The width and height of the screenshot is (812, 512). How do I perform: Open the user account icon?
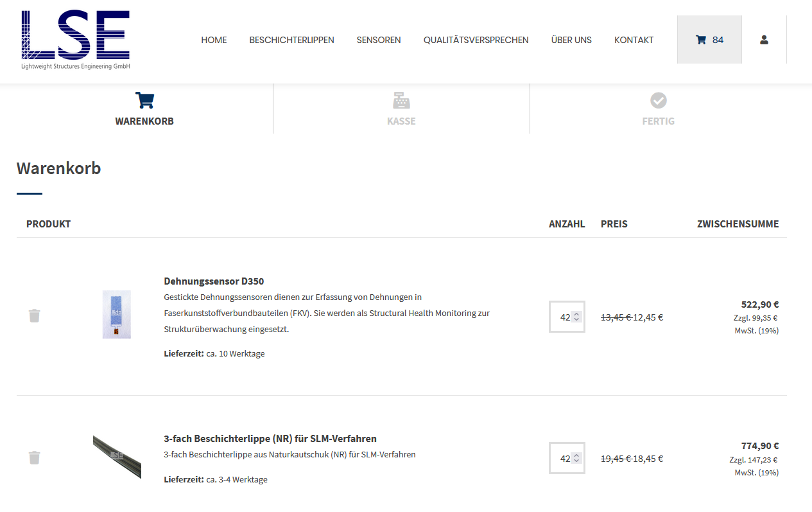pos(763,39)
